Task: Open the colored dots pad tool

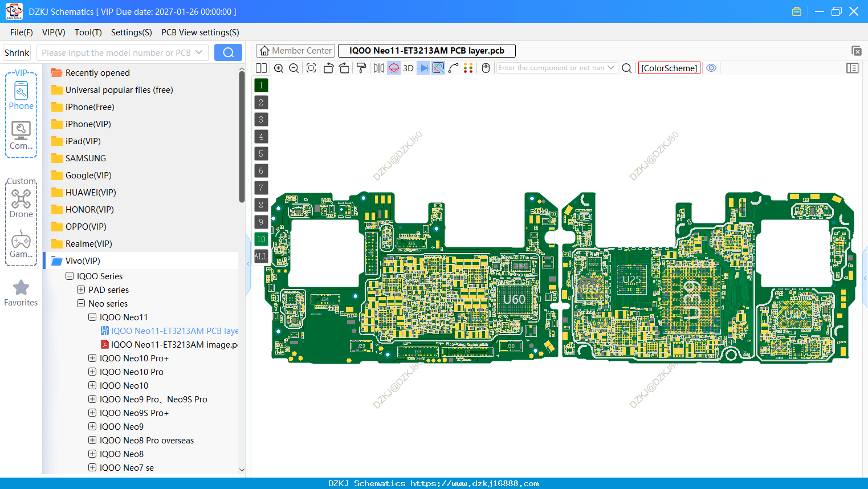Action: pyautogui.click(x=468, y=68)
